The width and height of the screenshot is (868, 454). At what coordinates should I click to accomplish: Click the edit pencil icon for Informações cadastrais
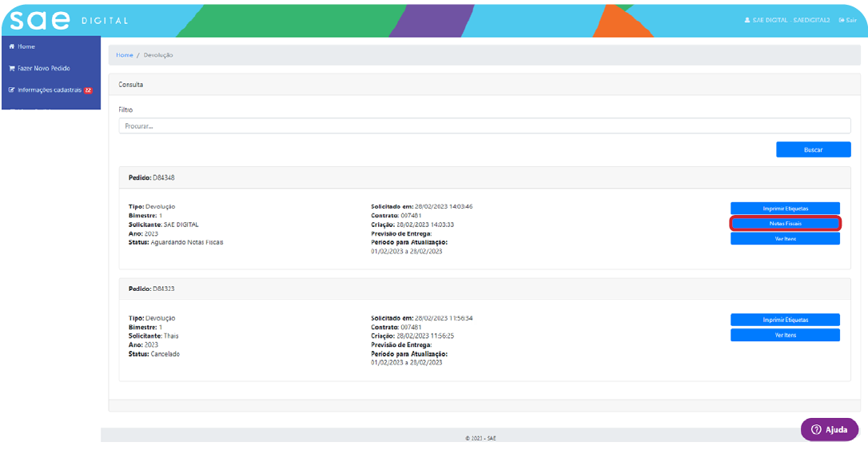coord(12,90)
